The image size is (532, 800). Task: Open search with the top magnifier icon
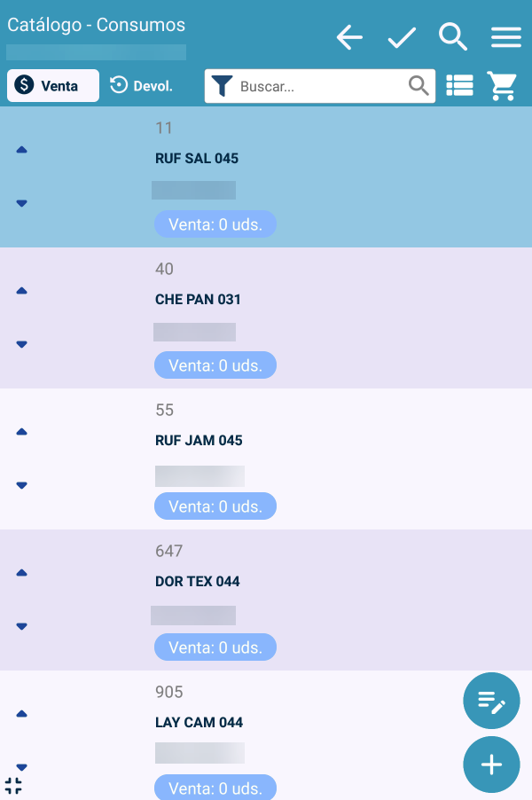pyautogui.click(x=453, y=37)
